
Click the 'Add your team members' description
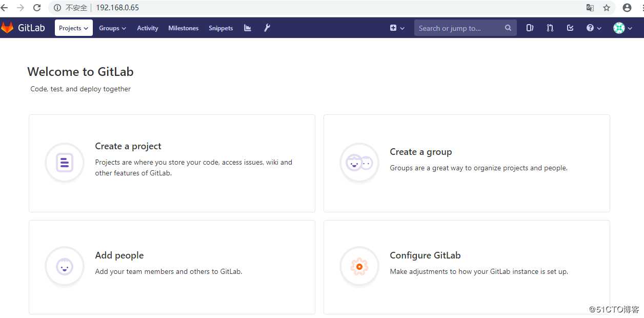(x=169, y=271)
